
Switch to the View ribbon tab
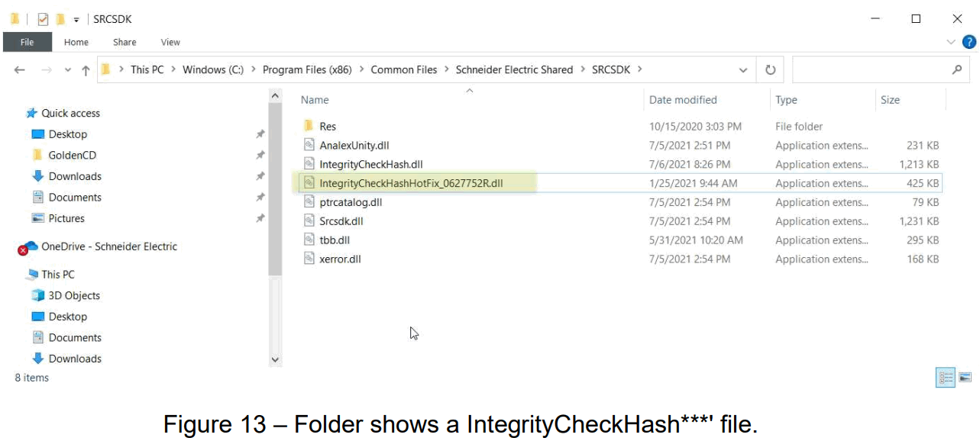(170, 42)
